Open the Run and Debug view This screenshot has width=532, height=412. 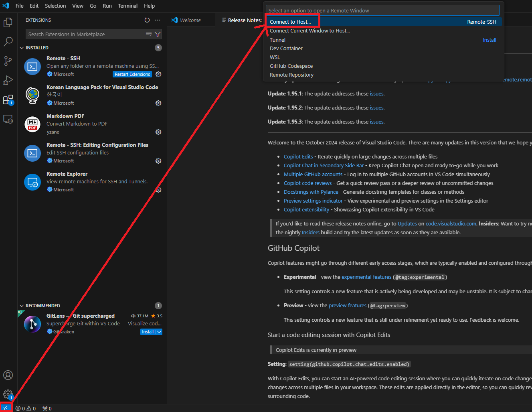click(8, 80)
